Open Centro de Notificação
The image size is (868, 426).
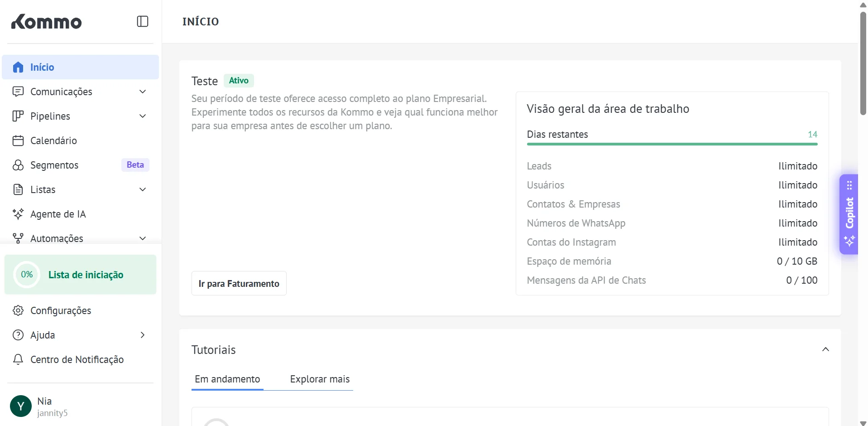pos(80,359)
